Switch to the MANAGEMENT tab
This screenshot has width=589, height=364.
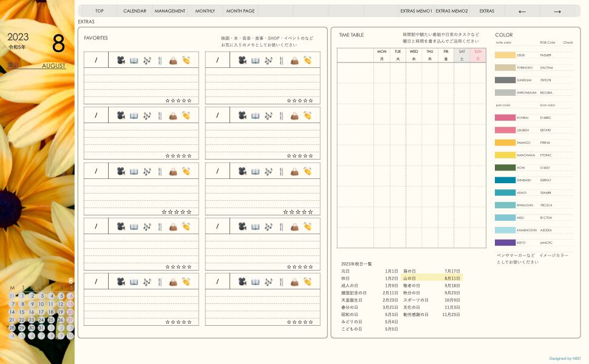click(170, 11)
